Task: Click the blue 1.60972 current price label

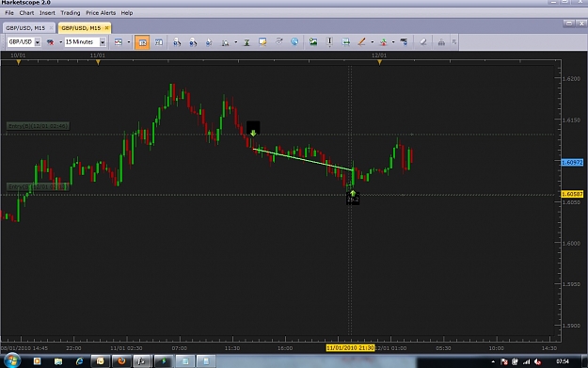Action: pos(572,163)
